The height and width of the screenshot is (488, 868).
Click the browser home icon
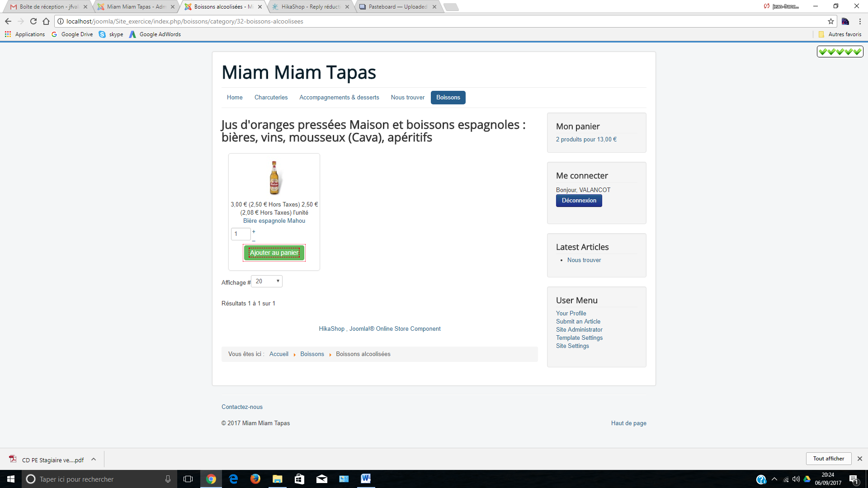click(46, 21)
